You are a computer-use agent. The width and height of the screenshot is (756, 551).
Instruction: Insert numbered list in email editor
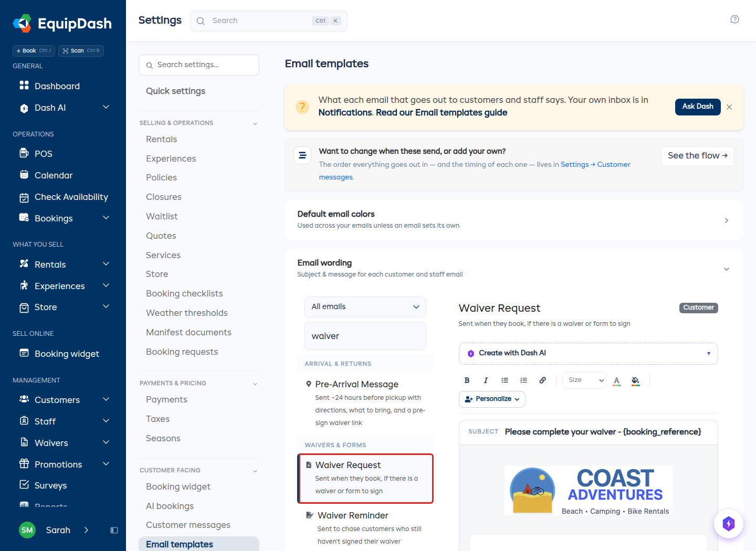523,380
